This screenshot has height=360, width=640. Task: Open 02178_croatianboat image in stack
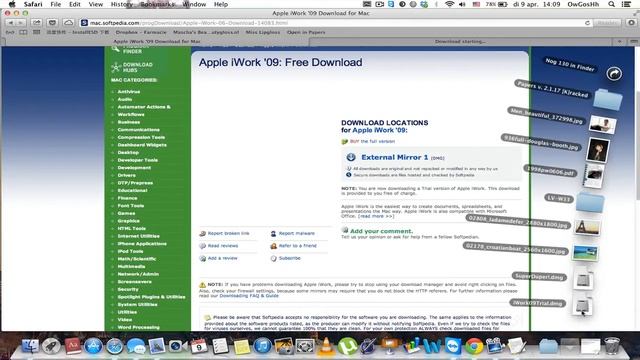[585, 253]
